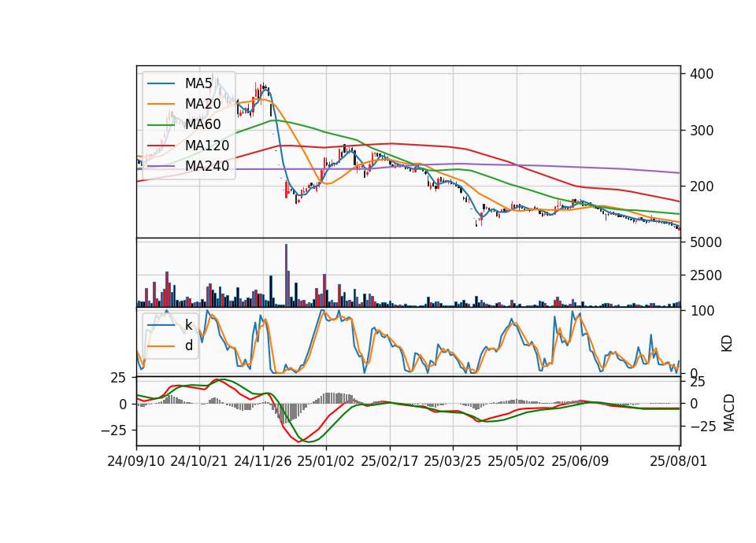
Task: Click the 24/11/26 date axis label
Action: click(x=263, y=461)
